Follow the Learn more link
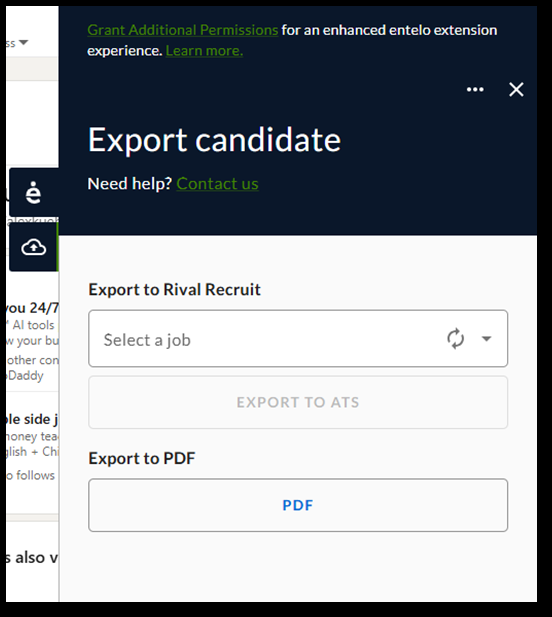This screenshot has height=617, width=552. click(204, 51)
